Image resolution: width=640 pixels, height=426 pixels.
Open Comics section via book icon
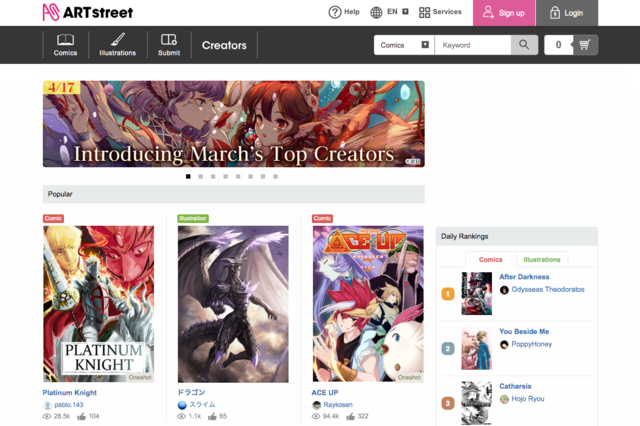[65, 40]
